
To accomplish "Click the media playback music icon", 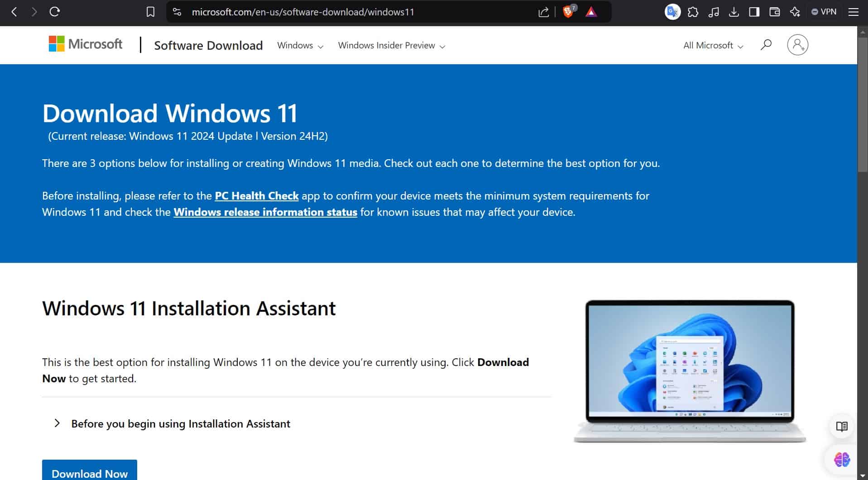I will 714,12.
